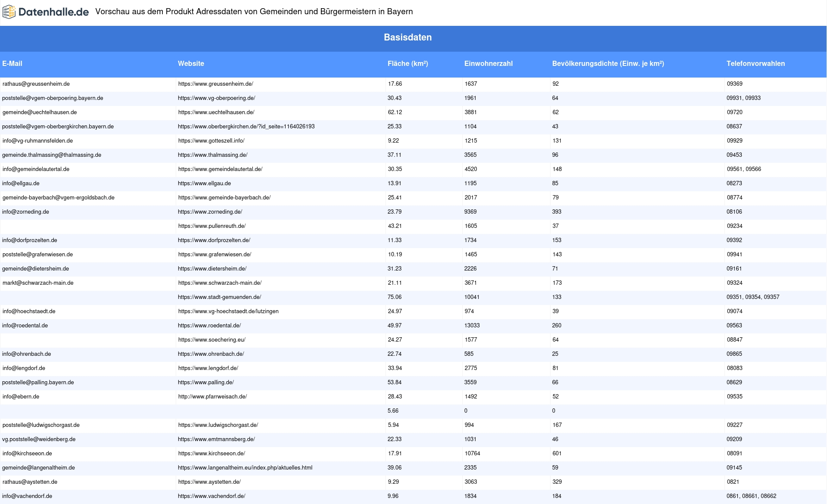The height and width of the screenshot is (504, 827).
Task: Click area codes 09931, 09933
Action: (x=743, y=98)
